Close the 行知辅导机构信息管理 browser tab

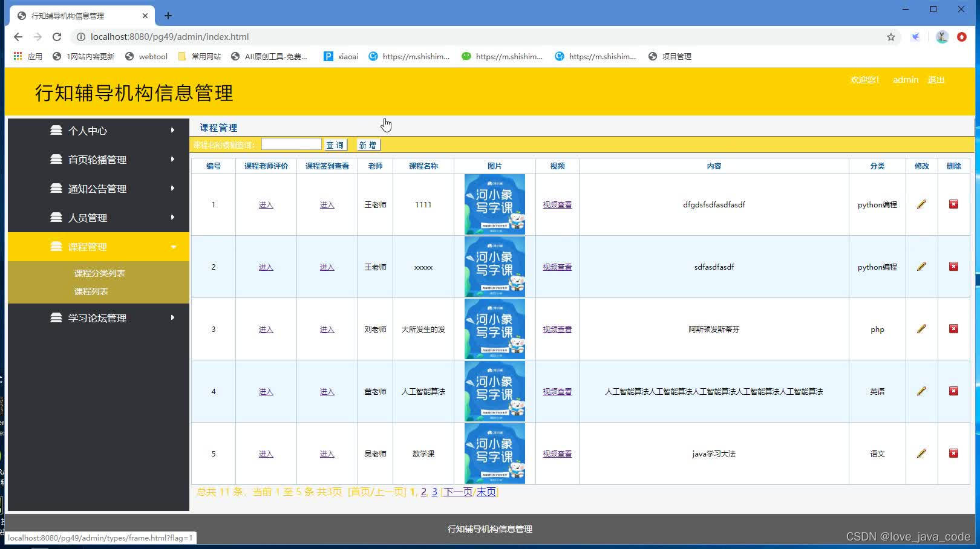click(x=145, y=16)
